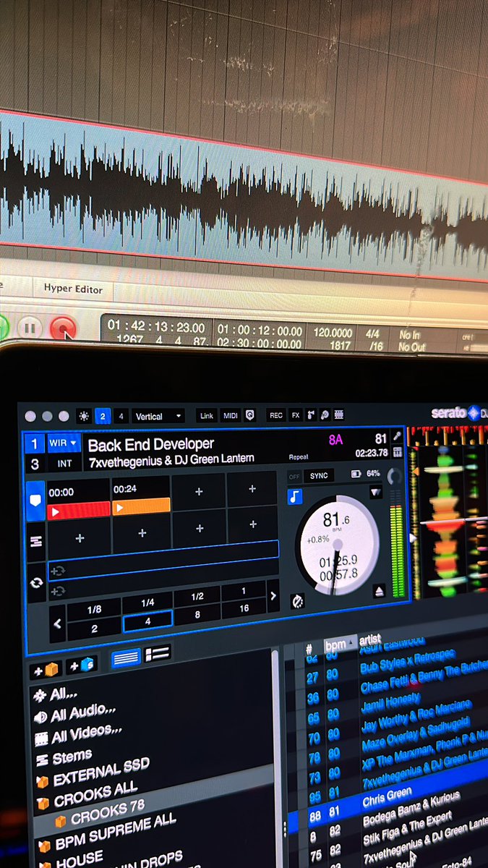Open the Vertical display mode dropdown
The height and width of the screenshot is (868, 488).
pyautogui.click(x=158, y=416)
